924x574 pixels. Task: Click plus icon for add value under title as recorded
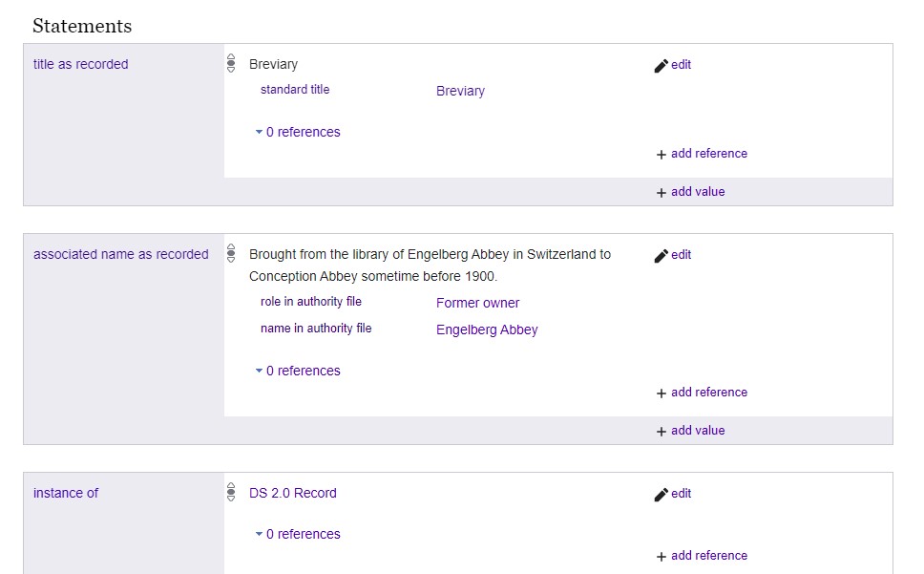point(661,193)
